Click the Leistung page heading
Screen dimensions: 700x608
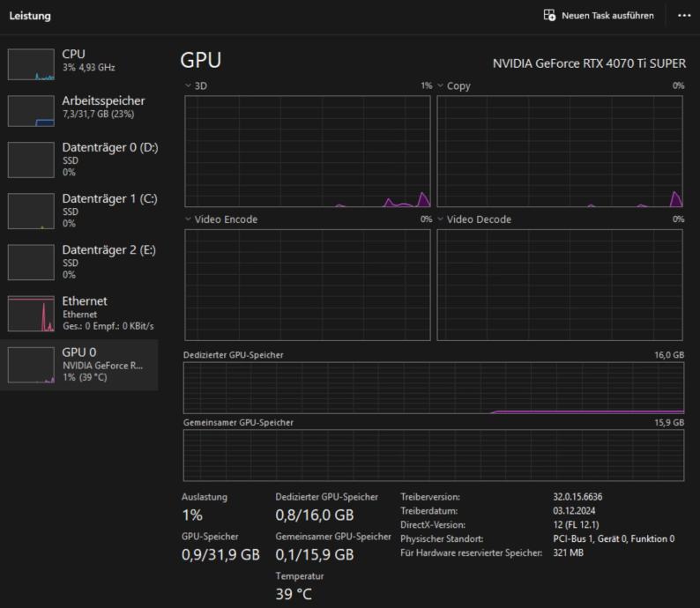pyautogui.click(x=30, y=16)
